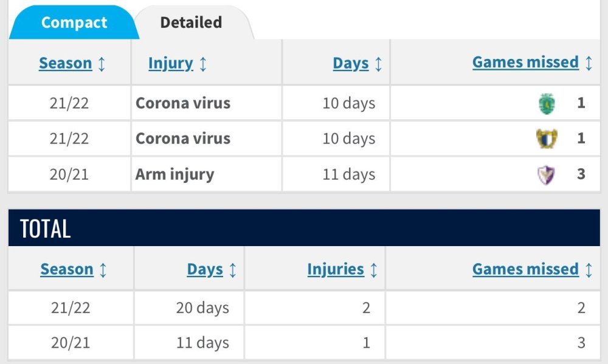Switch to the Compact tab
The image size is (608, 364).
tap(74, 23)
